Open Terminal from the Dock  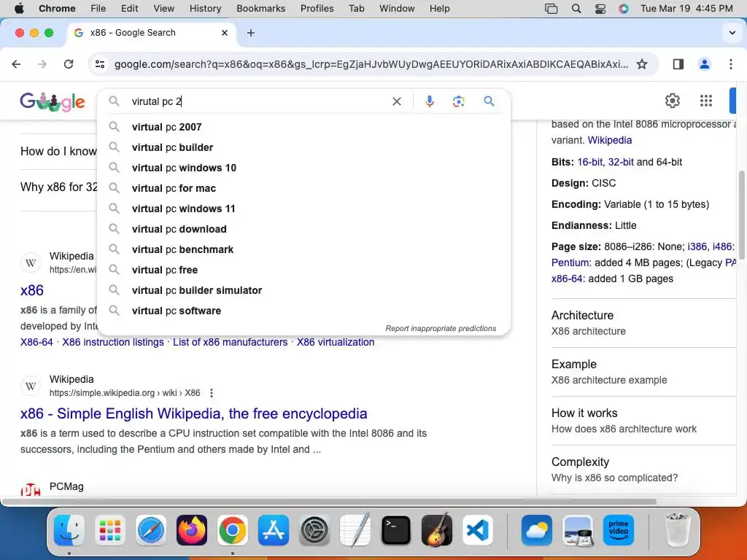(x=396, y=530)
